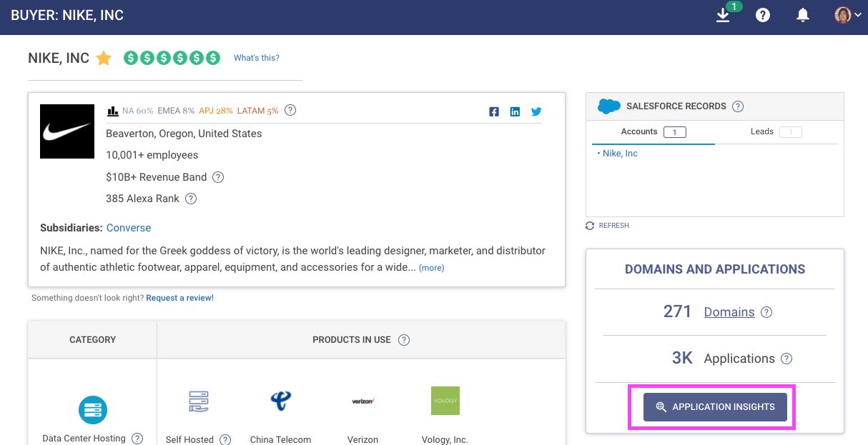Click the APJ 28% region label

point(216,111)
